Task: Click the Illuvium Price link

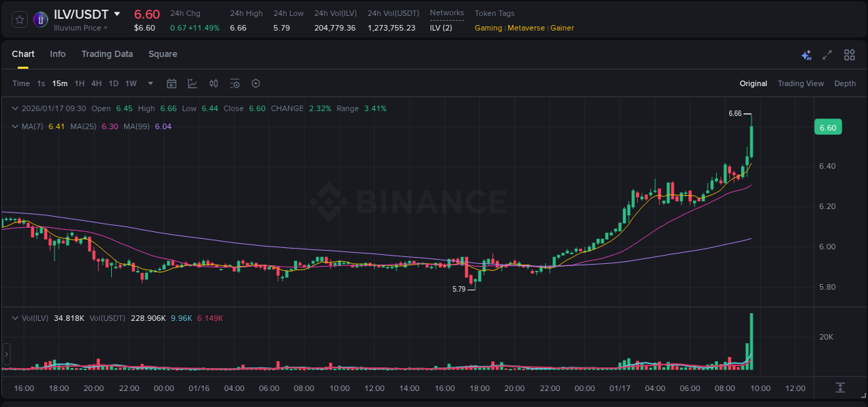Action: pyautogui.click(x=77, y=28)
